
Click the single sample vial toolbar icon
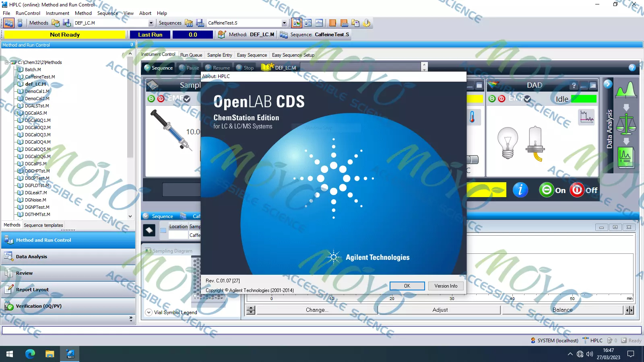coord(20,23)
